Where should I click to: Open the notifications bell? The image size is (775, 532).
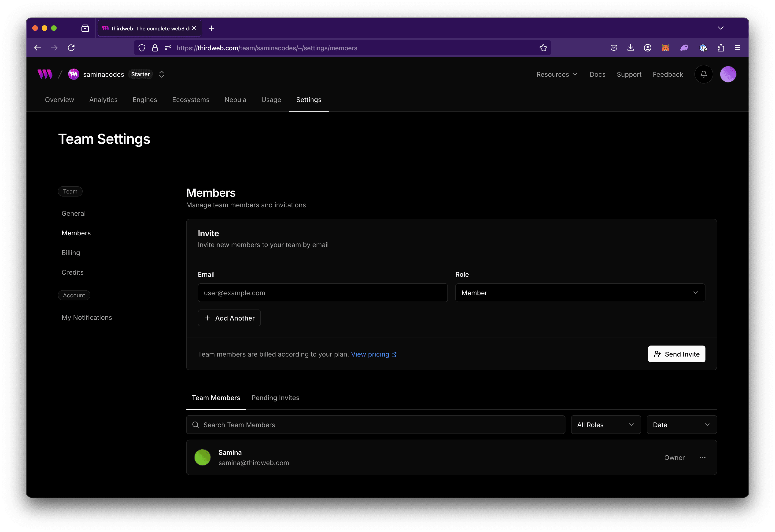703,74
